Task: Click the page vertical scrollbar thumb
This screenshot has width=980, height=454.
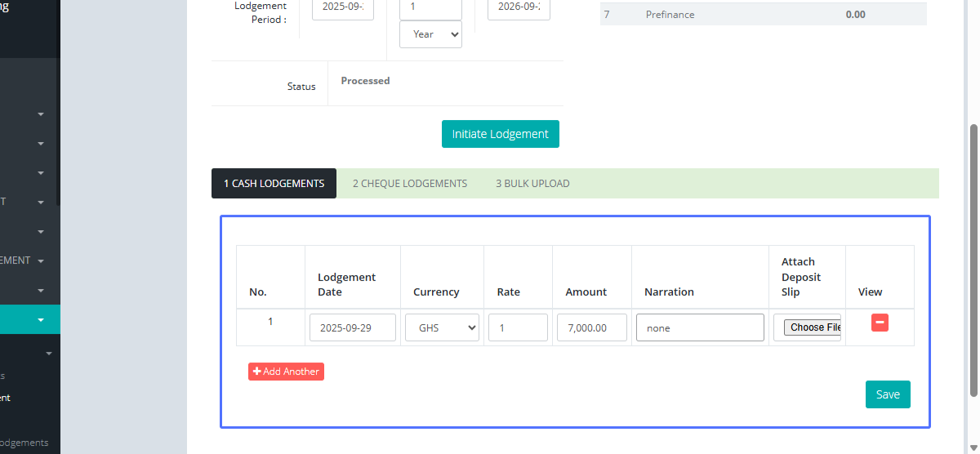Action: [973, 261]
